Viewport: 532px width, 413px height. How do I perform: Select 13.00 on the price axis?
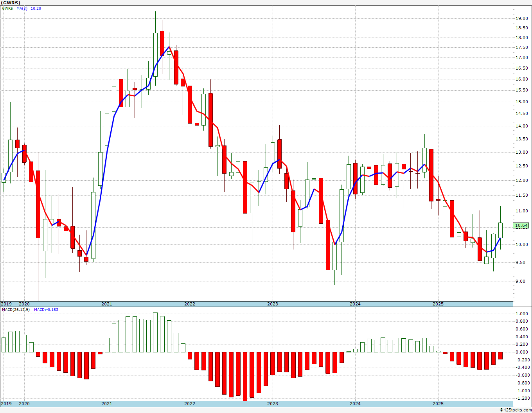click(521, 152)
